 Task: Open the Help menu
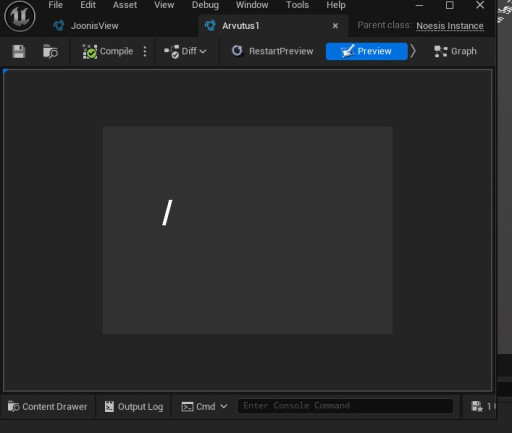pos(336,5)
